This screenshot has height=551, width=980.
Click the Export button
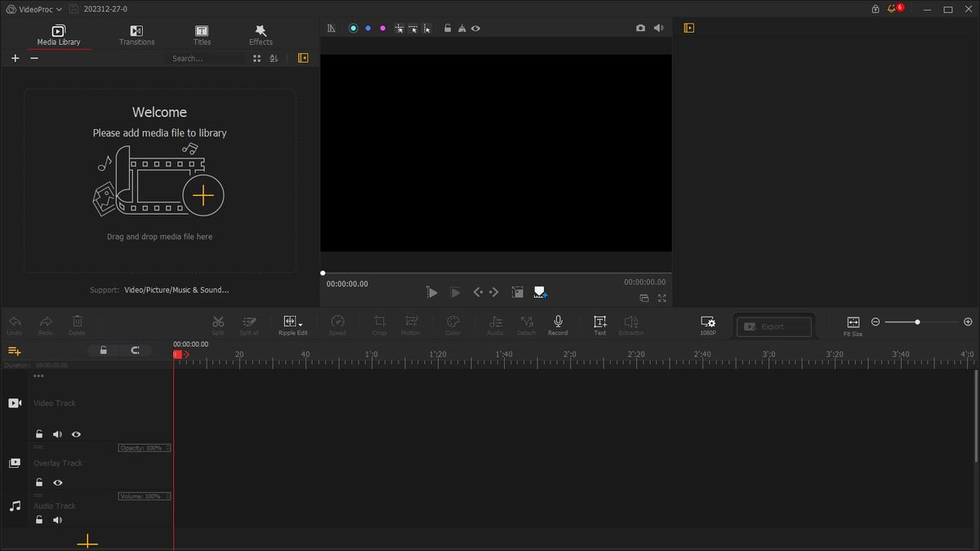tap(773, 325)
